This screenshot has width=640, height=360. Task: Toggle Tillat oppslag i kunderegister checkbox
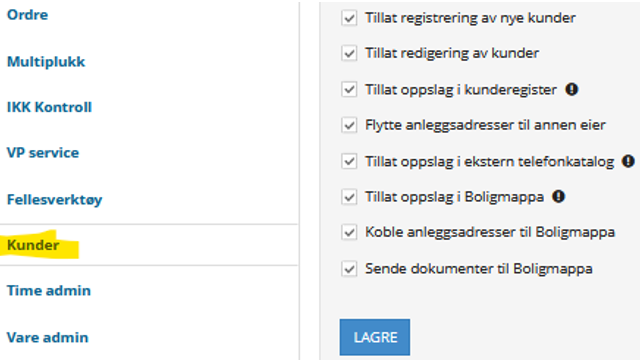349,89
